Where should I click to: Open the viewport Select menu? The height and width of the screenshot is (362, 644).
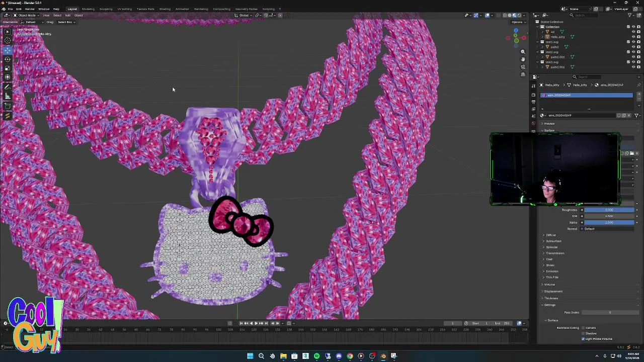click(x=57, y=15)
